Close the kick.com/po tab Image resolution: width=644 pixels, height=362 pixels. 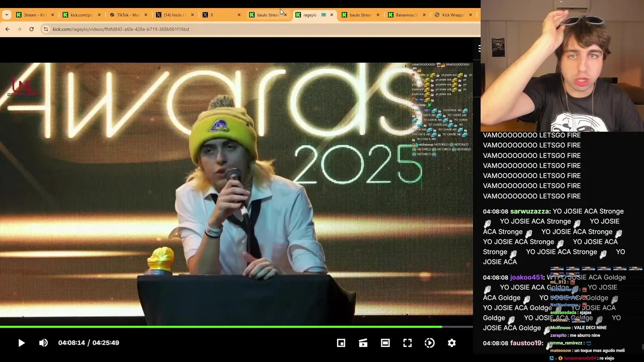99,15
